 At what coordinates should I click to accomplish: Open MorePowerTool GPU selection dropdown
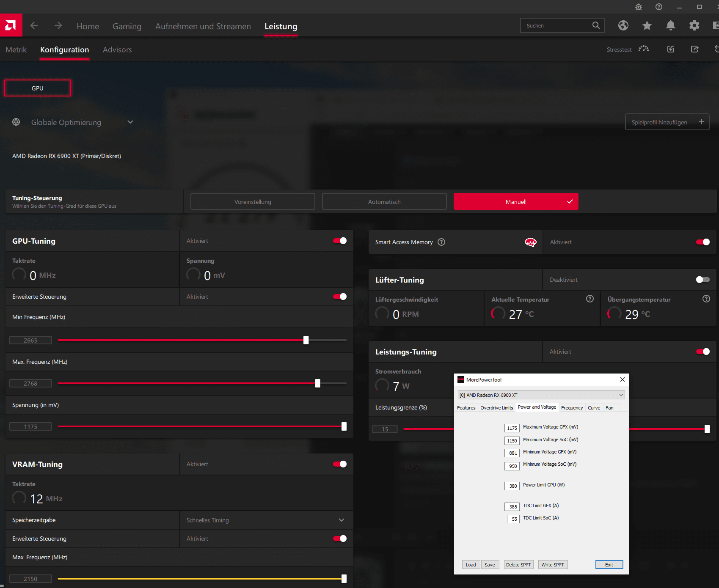541,395
